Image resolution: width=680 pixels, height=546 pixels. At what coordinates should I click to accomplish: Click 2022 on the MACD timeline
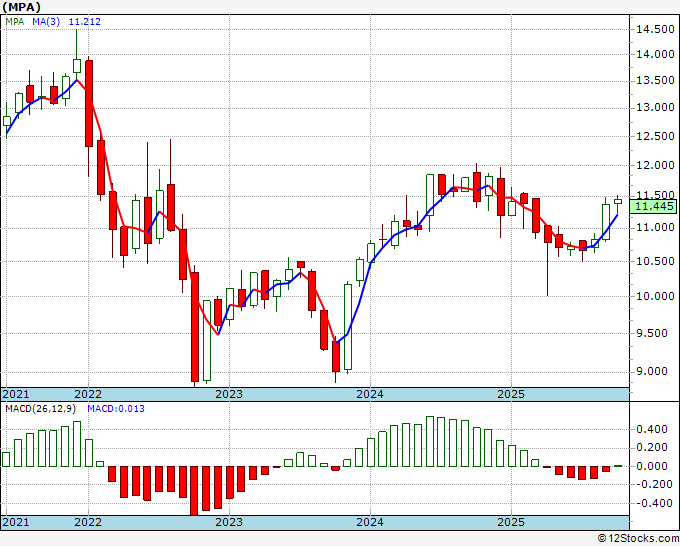pos(88,522)
